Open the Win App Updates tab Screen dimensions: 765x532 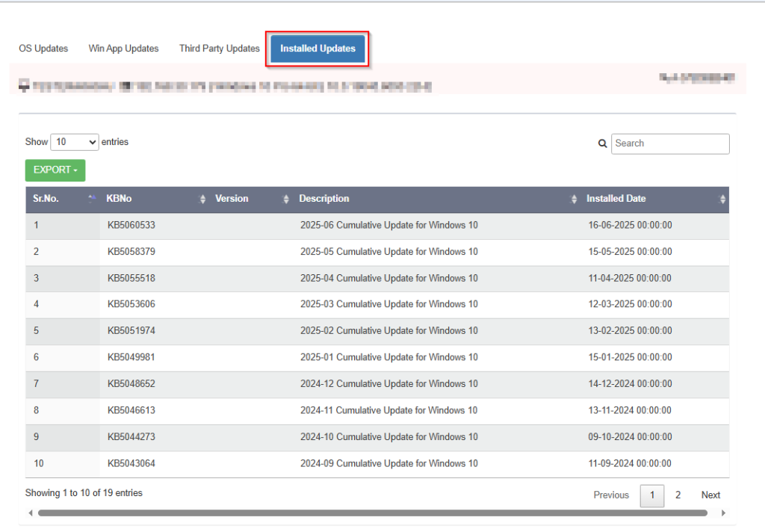tap(123, 49)
